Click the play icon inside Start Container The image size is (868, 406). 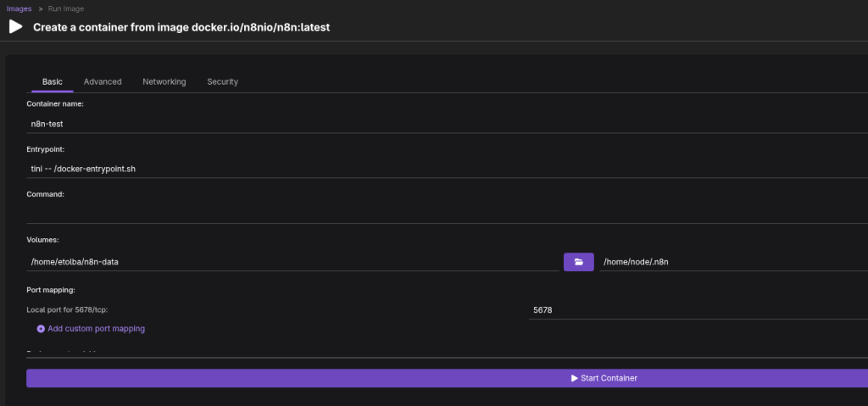[x=575, y=378]
